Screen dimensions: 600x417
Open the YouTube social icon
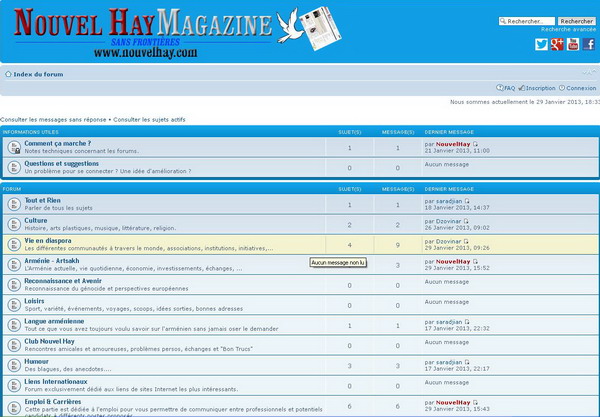coord(573,44)
